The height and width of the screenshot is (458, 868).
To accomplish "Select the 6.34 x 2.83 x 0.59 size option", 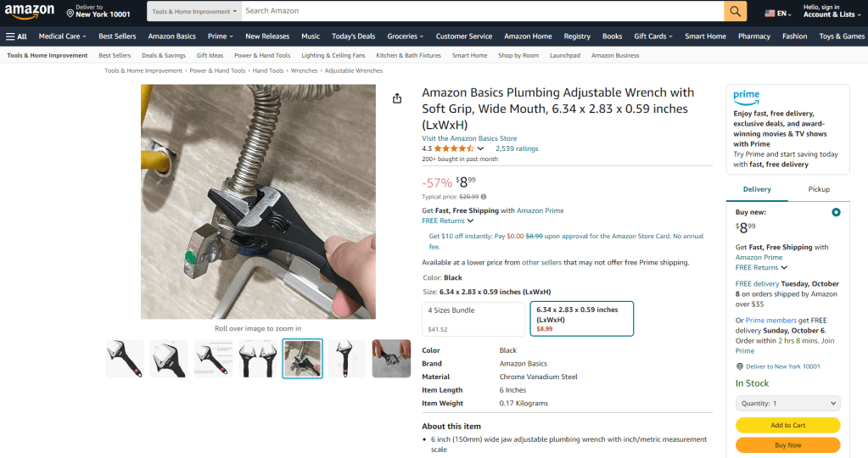I will click(x=580, y=319).
